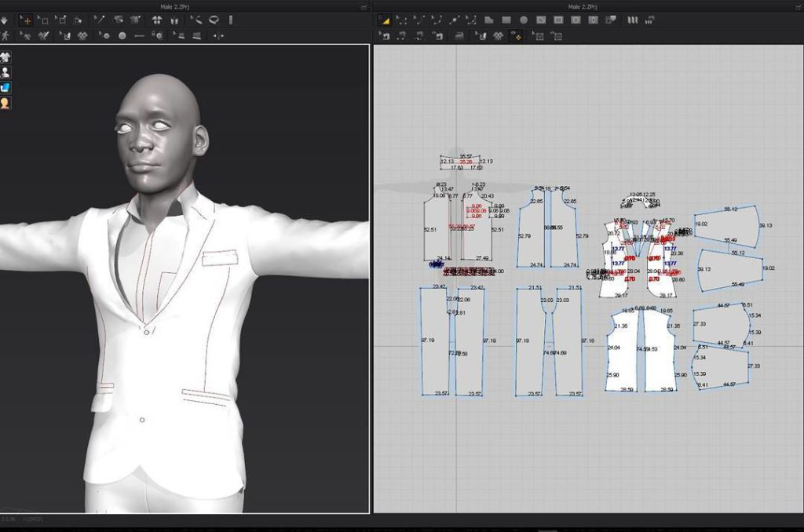Click the avatar figure icon in 3D toolbar

coord(5,35)
